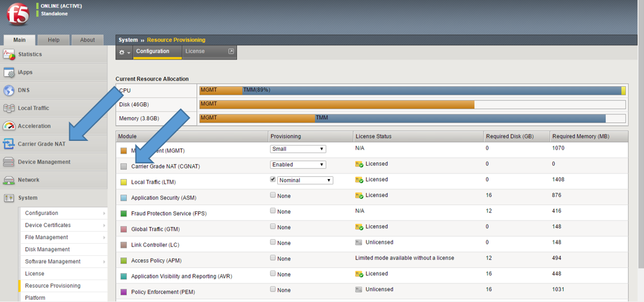Open the Device Management icon

[x=9, y=162]
